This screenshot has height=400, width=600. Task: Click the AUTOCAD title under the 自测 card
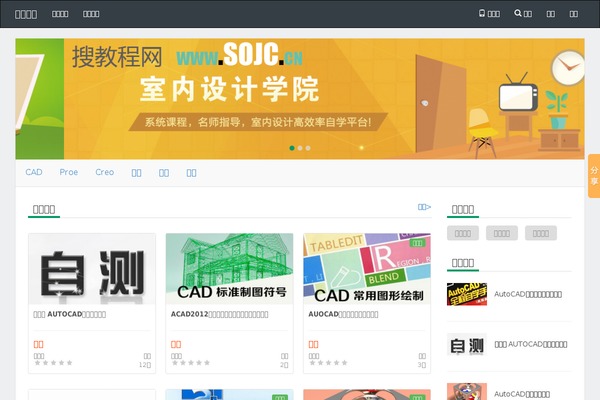70,314
